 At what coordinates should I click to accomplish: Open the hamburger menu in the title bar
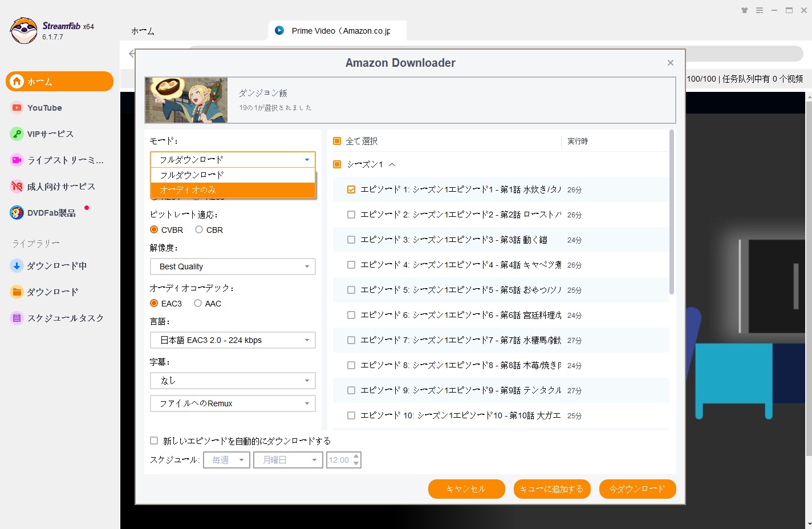pyautogui.click(x=760, y=10)
